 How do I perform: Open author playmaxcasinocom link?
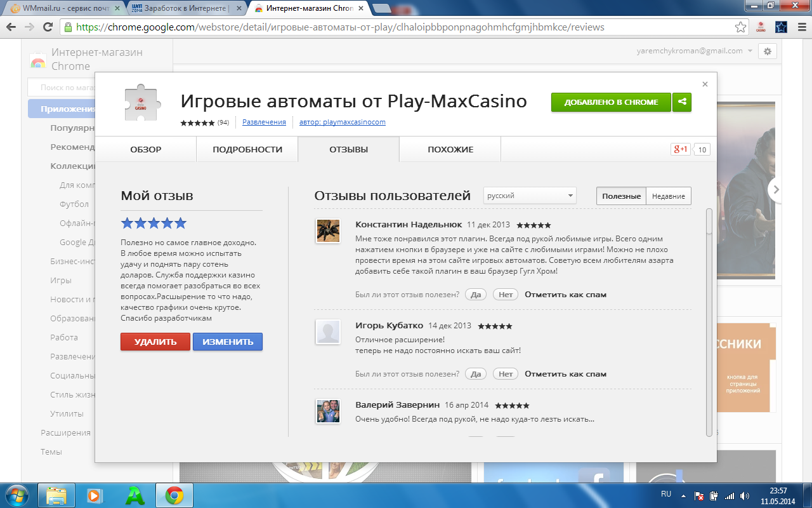click(343, 122)
